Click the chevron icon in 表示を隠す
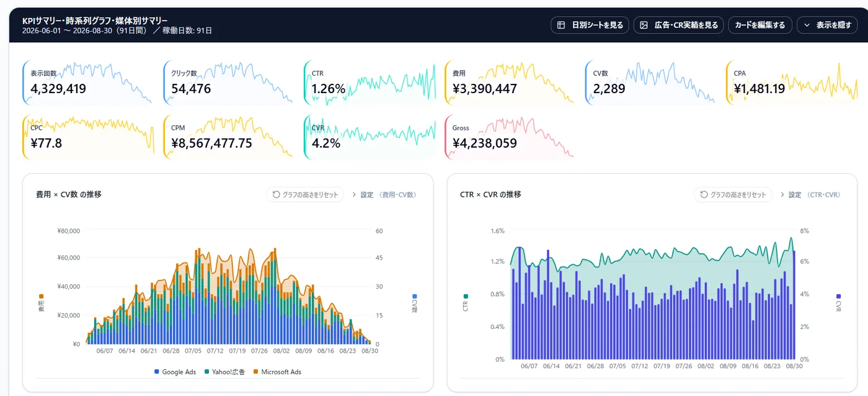This screenshot has height=396, width=868. click(x=807, y=25)
